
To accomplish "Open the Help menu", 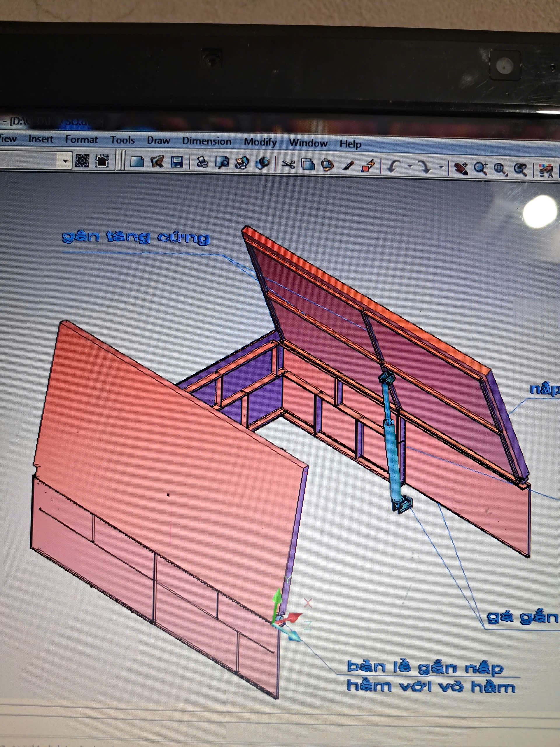I will 350,144.
